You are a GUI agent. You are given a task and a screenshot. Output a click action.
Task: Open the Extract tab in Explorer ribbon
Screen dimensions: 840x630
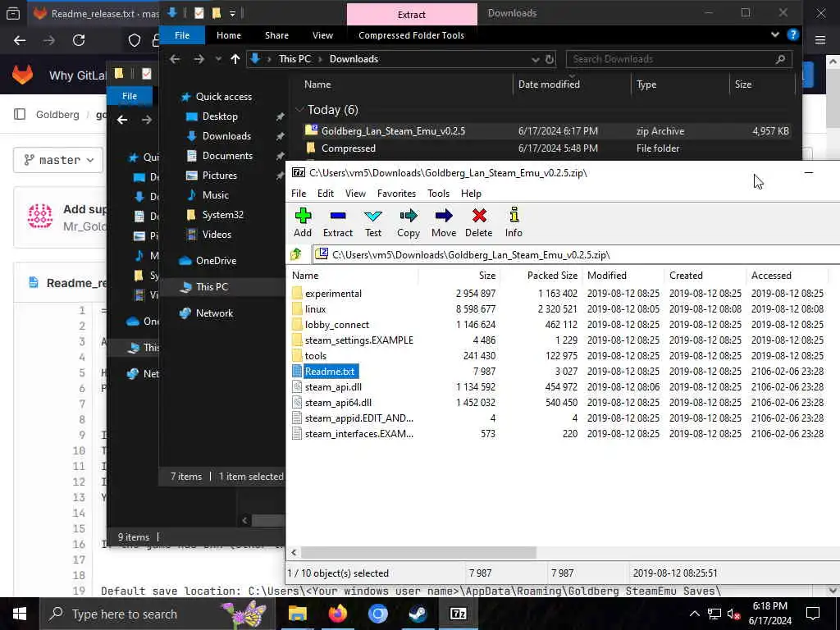tap(412, 15)
